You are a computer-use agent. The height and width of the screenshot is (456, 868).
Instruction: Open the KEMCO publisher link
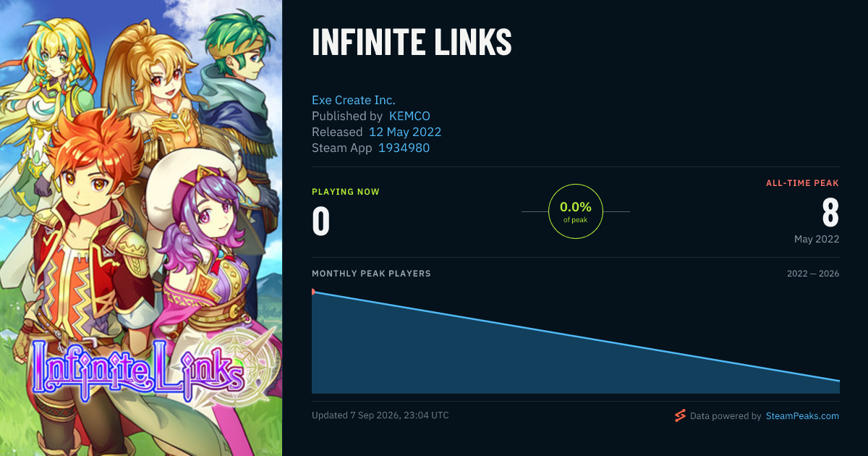(409, 116)
